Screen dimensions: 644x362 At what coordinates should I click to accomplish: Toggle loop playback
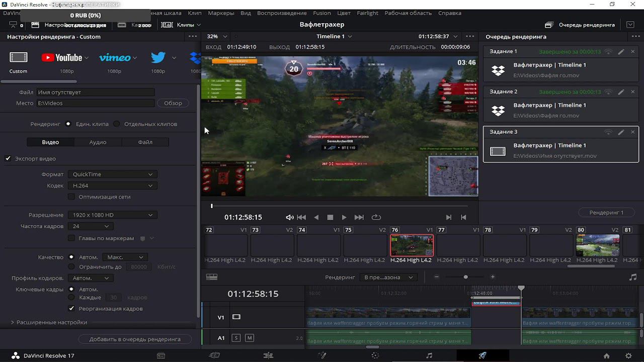(x=376, y=217)
